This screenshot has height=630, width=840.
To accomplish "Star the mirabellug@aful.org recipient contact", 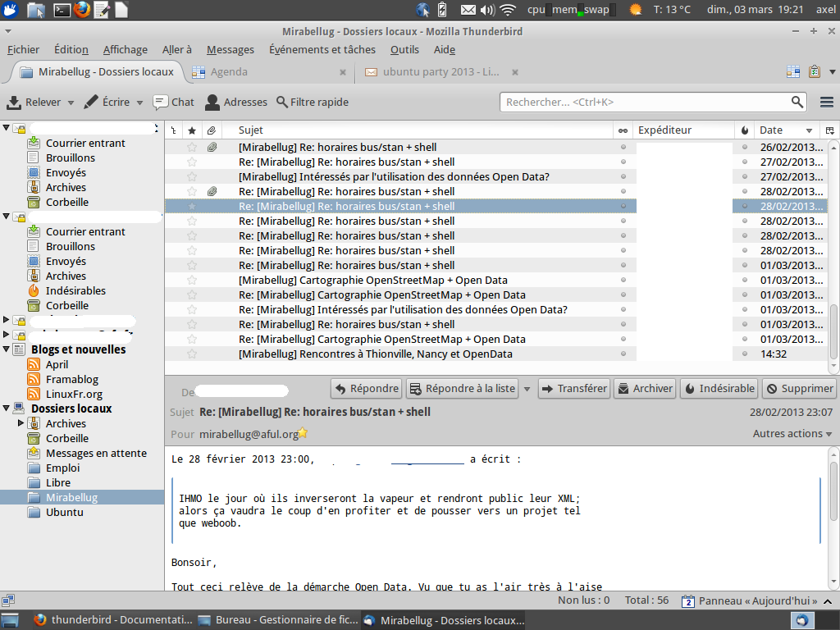I will (304, 433).
